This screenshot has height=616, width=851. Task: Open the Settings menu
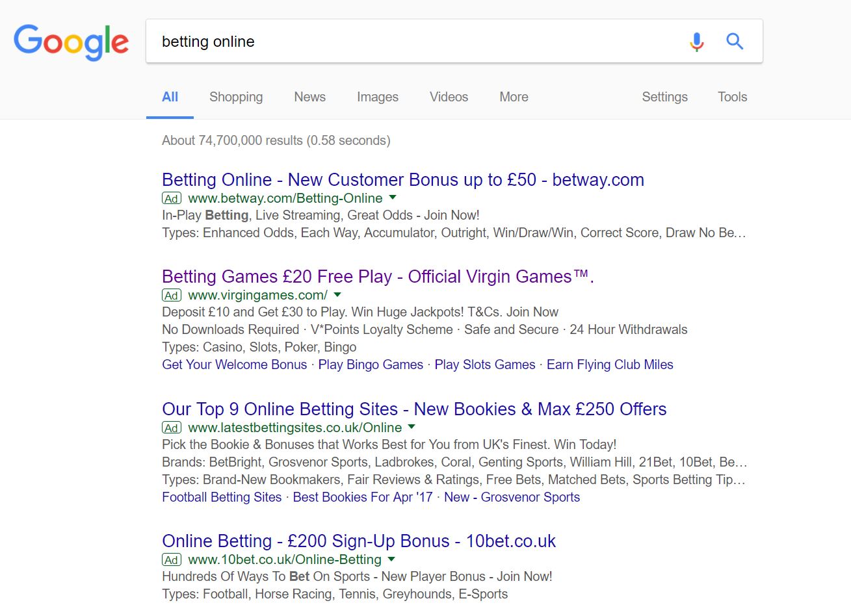click(x=664, y=97)
